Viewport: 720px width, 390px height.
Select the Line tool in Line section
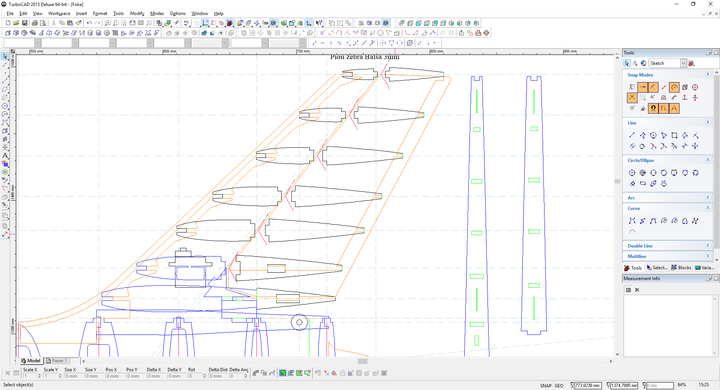(632, 135)
